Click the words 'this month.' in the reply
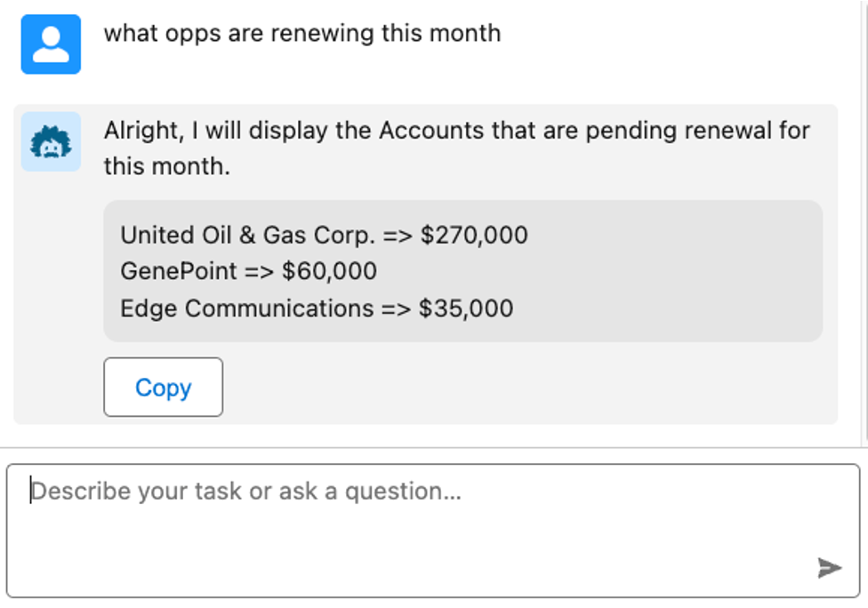 pyautogui.click(x=166, y=166)
